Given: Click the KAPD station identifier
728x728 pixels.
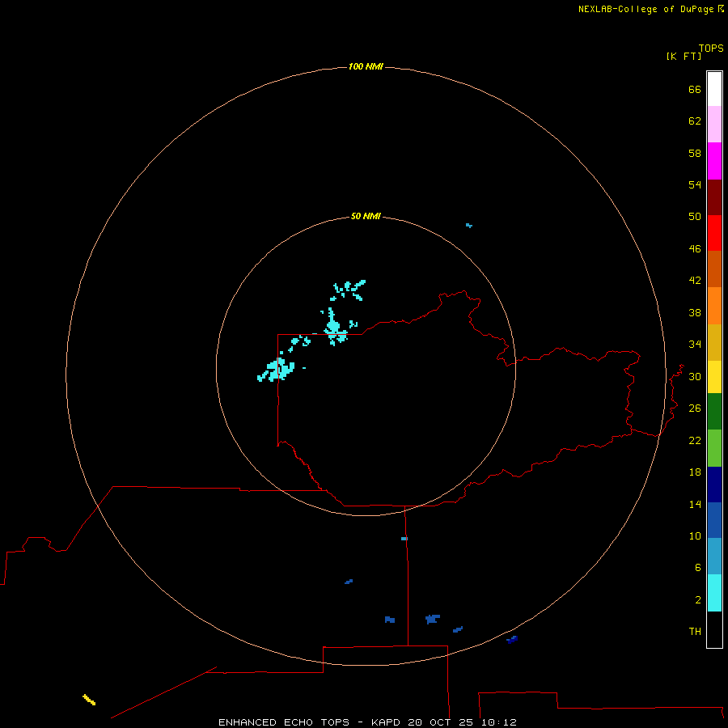Looking at the screenshot, I should 385,722.
